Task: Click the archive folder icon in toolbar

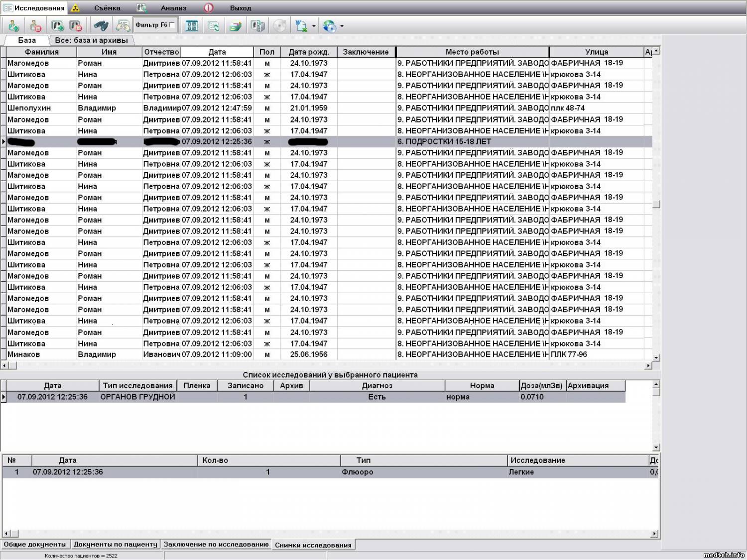Action: 236,25
